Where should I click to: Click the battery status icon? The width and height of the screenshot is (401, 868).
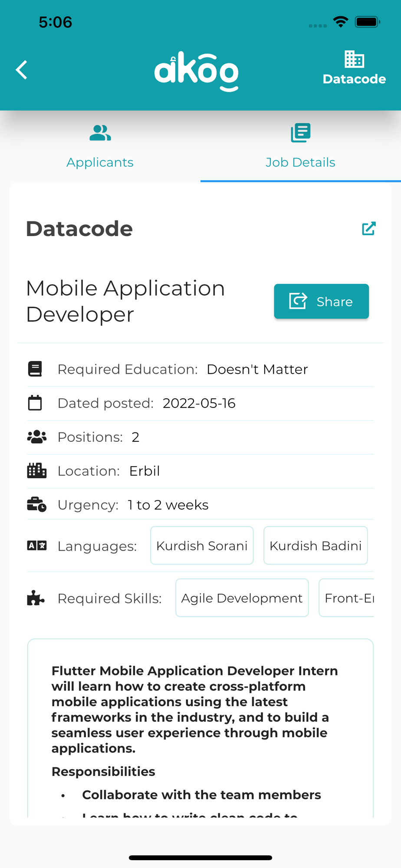pyautogui.click(x=367, y=22)
